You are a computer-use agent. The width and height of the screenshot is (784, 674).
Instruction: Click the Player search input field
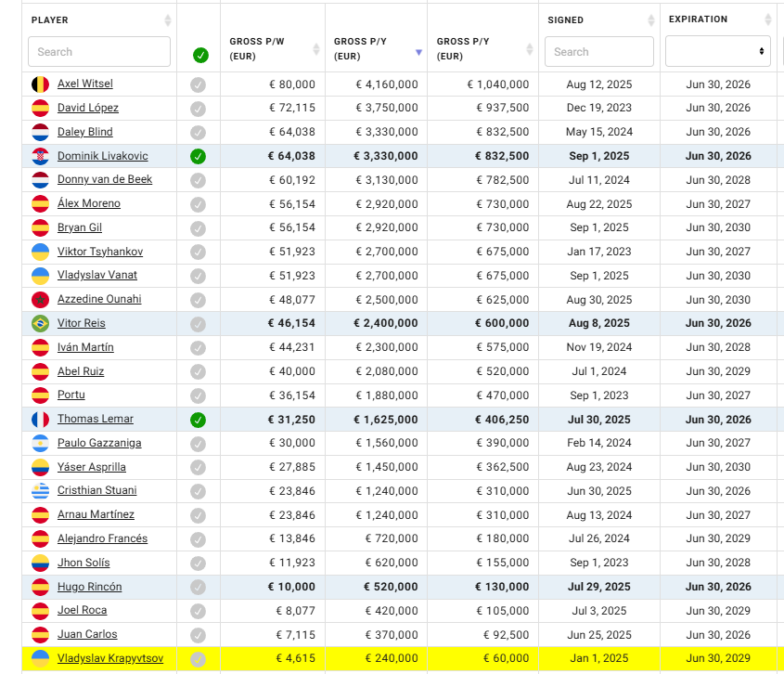pyautogui.click(x=99, y=52)
